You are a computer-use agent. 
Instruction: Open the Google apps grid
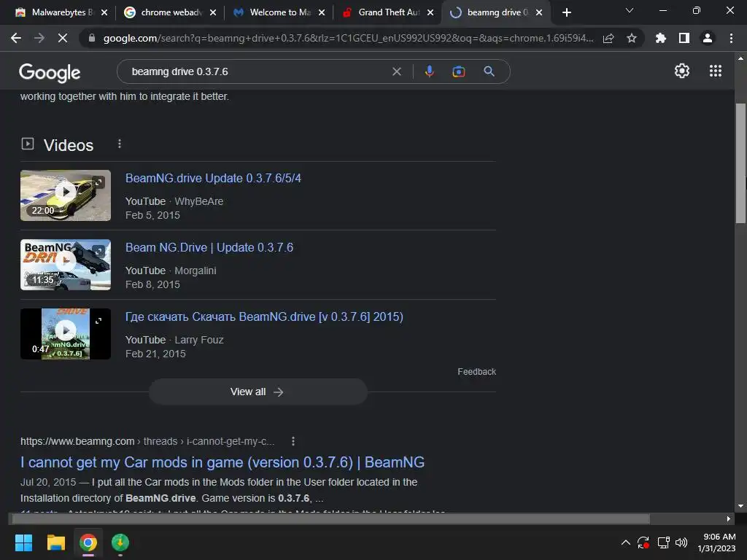point(716,71)
